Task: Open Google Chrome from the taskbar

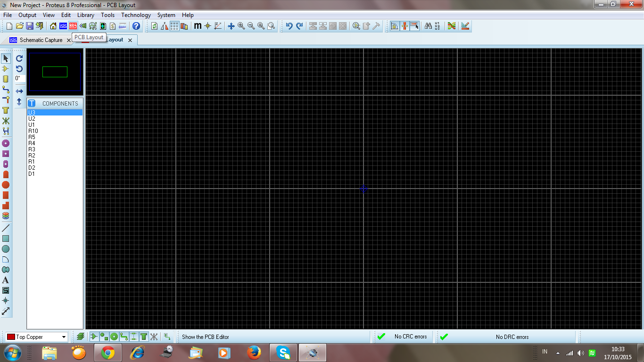Action: coord(107,353)
